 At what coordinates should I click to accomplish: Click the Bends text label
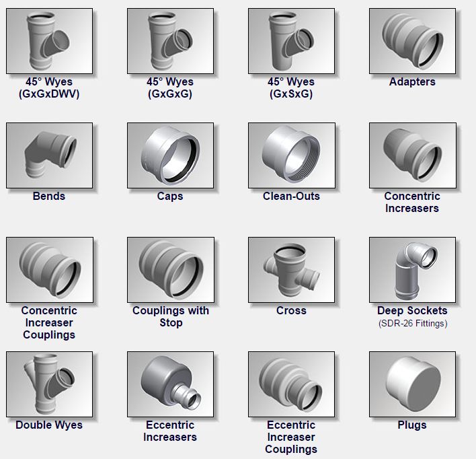49,197
